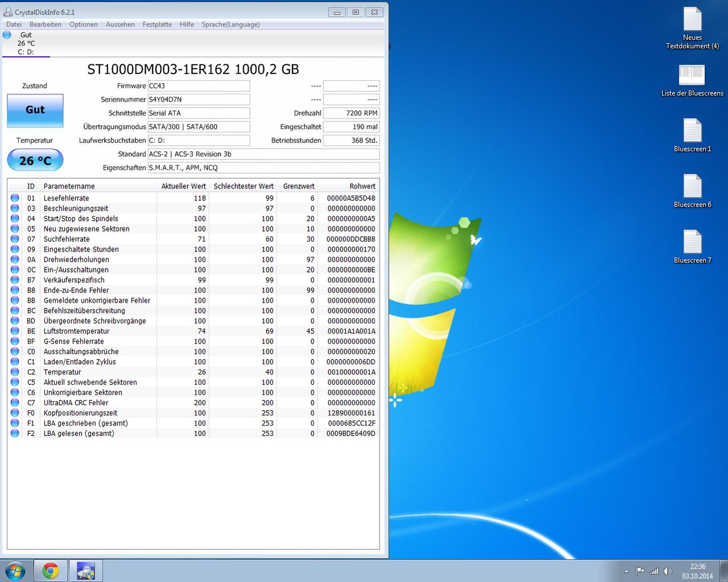Click status icon beside G-Sense Fehlerrate
This screenshot has width=728, height=582.
click(15, 341)
